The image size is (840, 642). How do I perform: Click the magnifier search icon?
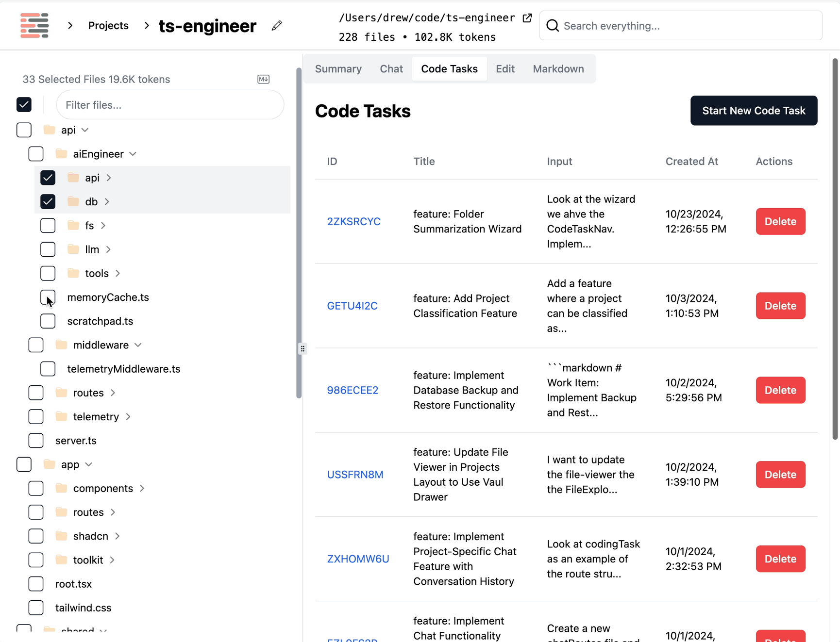click(553, 26)
